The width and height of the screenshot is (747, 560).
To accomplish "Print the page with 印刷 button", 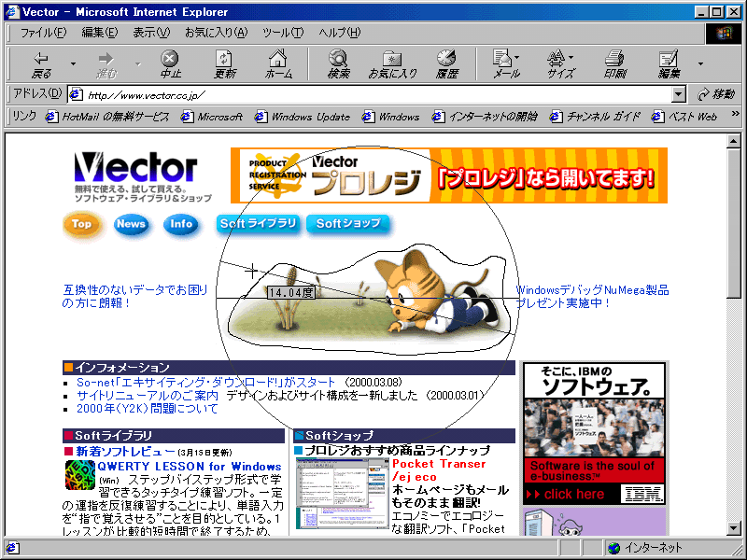I will click(614, 64).
